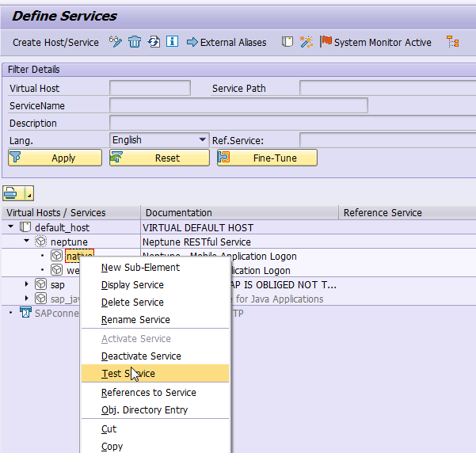Choose New Sub-Element from context menu
Viewport: 476px width, 453px height.
pyautogui.click(x=140, y=268)
